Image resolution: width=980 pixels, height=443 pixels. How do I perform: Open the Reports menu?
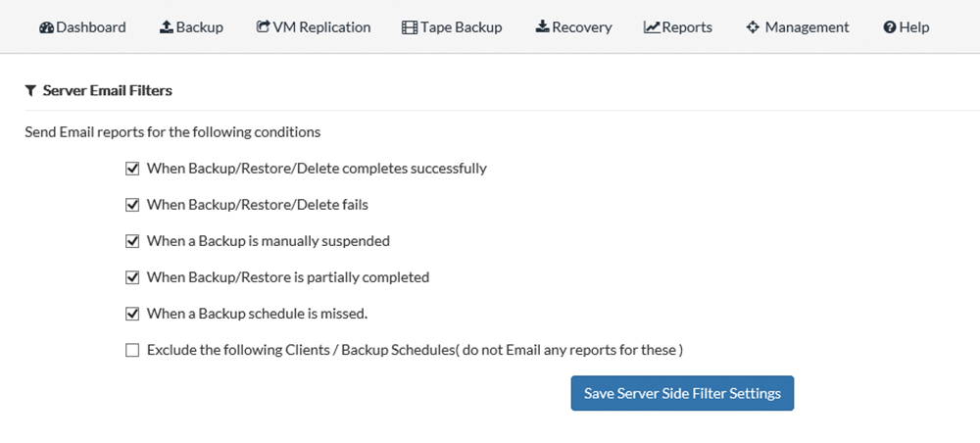point(678,27)
